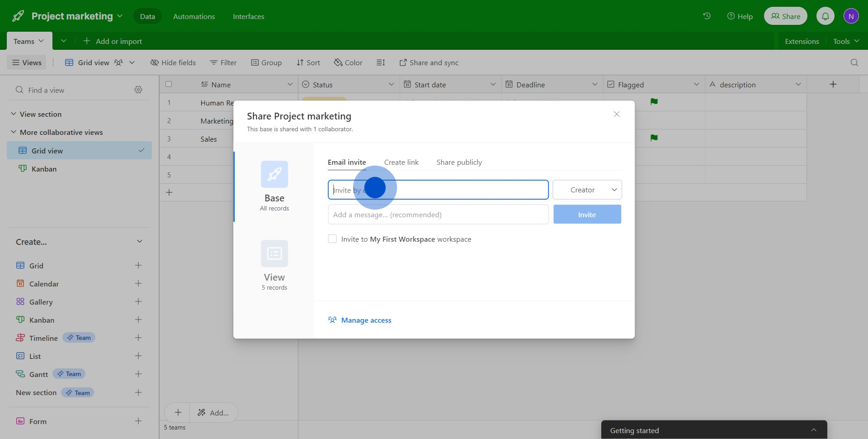Click the search magnifier icon in toolbar

(854, 62)
